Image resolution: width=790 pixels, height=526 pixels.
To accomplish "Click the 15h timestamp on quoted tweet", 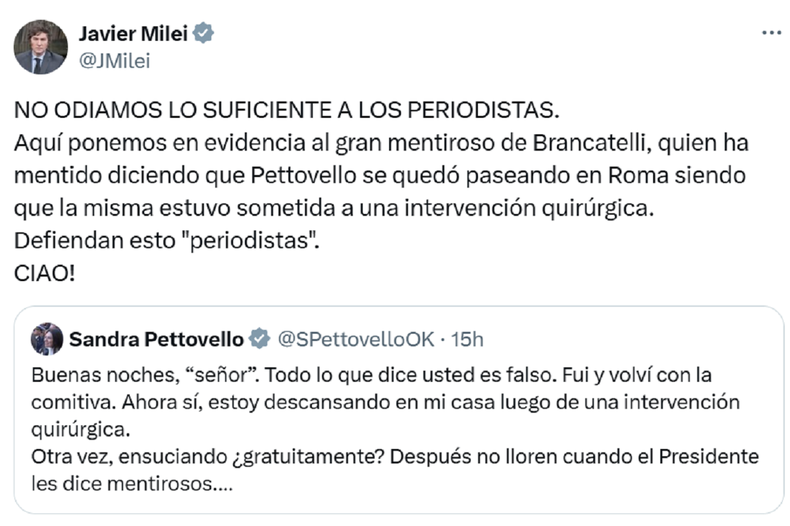I will [468, 339].
